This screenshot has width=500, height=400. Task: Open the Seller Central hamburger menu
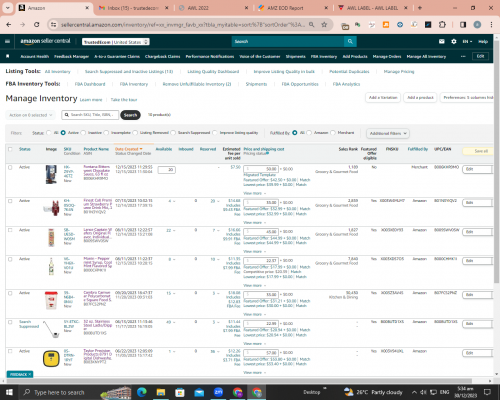tap(7, 41)
